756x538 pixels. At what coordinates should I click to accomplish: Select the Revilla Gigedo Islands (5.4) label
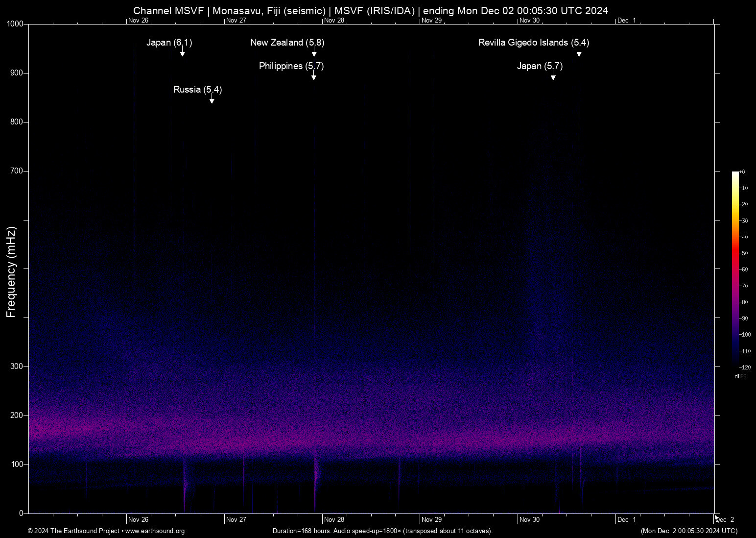(x=534, y=43)
